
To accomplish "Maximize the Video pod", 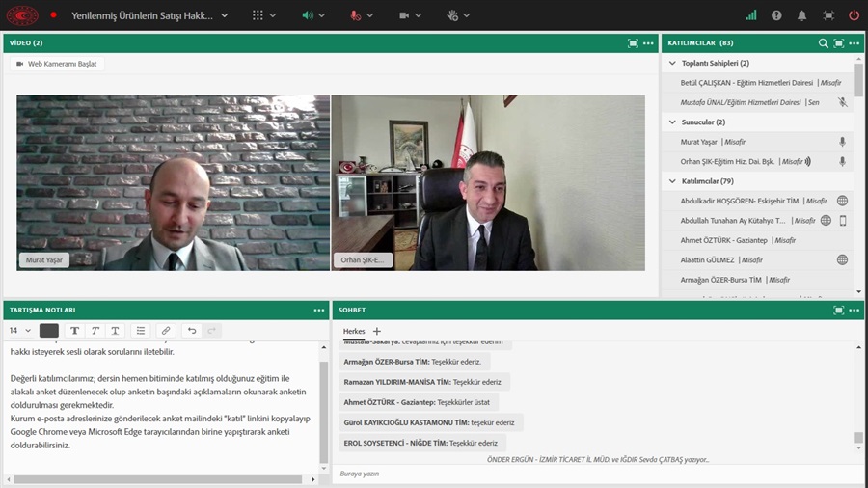I will (633, 43).
